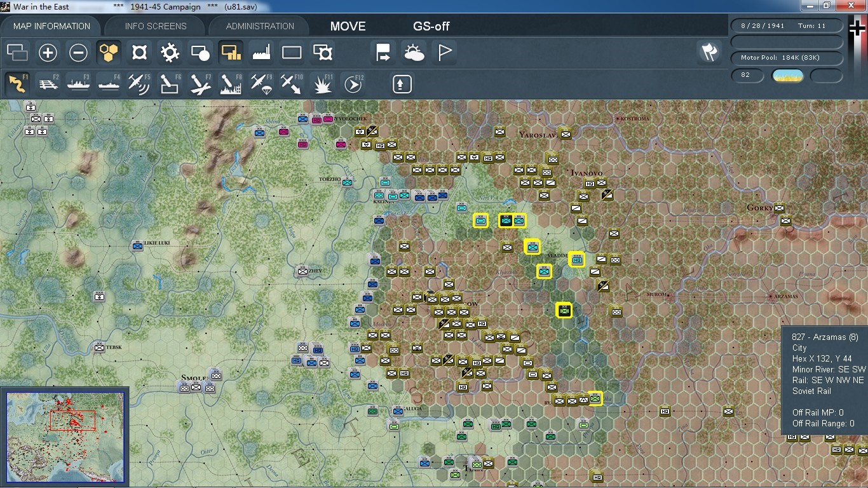This screenshot has height=488, width=868.
Task: Click the flag with arrow icon
Action: coord(384,52)
